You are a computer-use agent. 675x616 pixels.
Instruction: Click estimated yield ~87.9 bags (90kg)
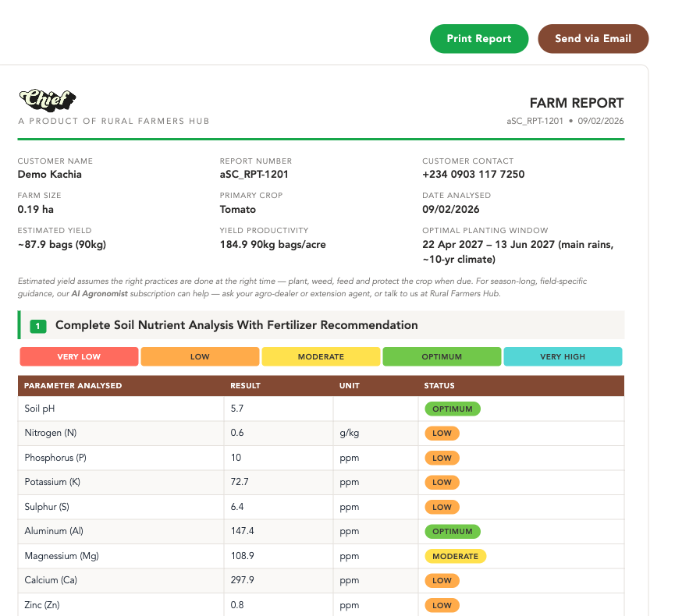point(62,245)
